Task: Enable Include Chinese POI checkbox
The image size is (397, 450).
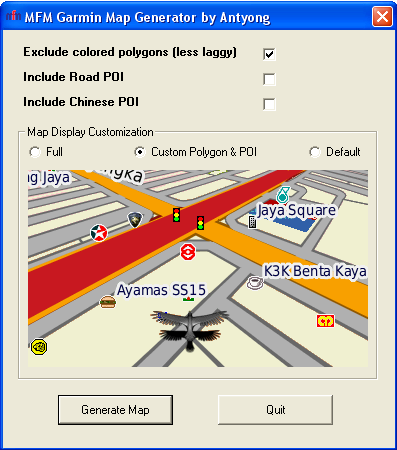Action: point(269,104)
